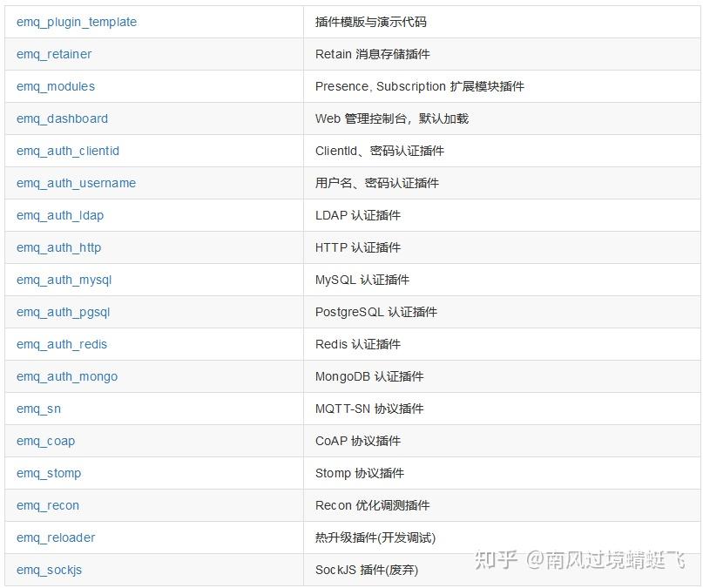
Task: Open the emq_retainer plugin link
Action: tap(54, 54)
